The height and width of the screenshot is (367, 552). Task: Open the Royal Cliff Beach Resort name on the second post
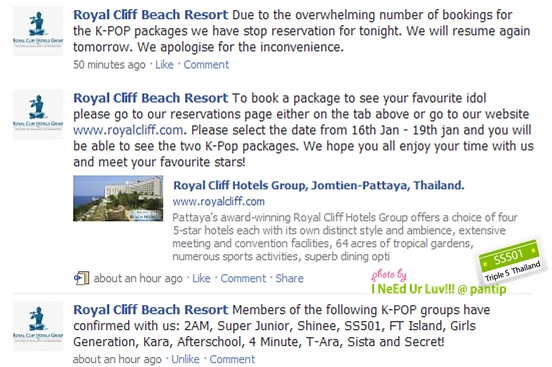click(151, 98)
